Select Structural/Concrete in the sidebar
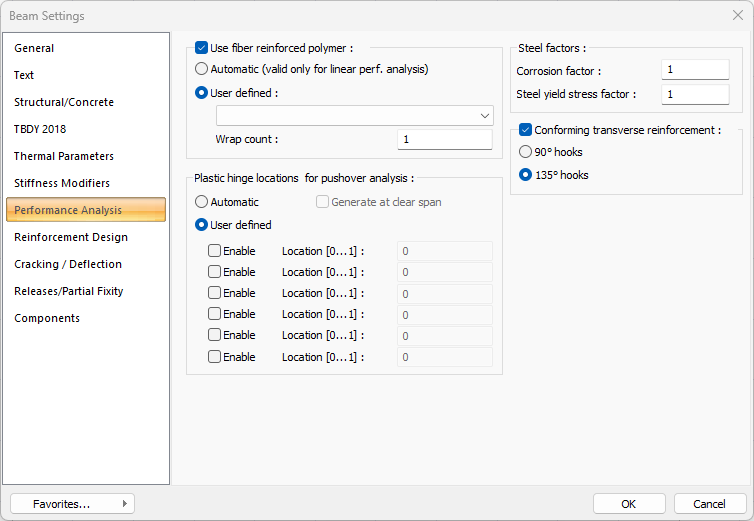 pyautogui.click(x=64, y=102)
